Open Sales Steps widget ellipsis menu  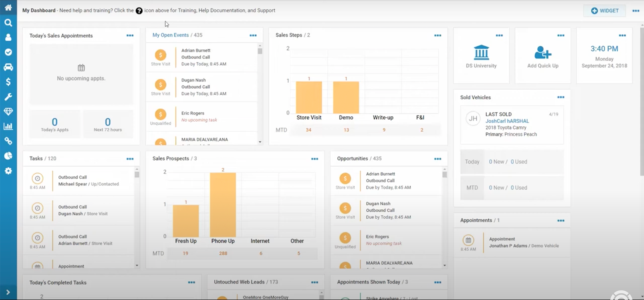click(437, 36)
